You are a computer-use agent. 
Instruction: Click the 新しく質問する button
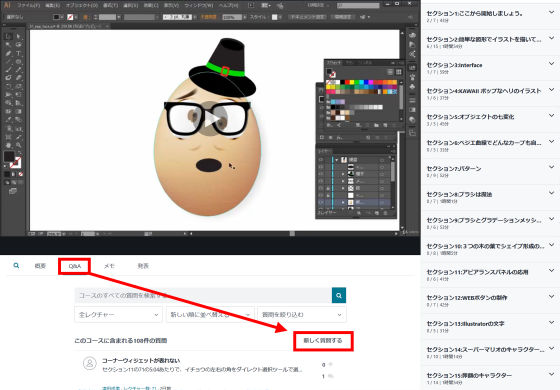323,341
